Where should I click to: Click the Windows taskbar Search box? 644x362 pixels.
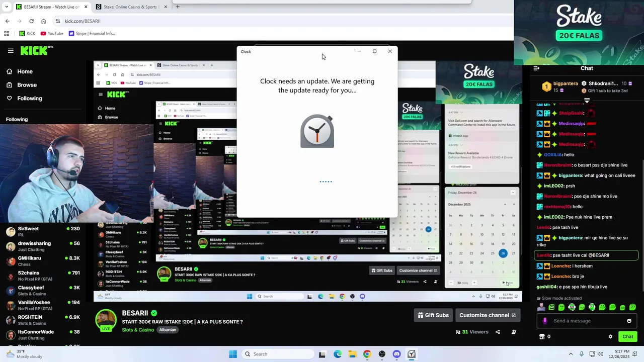click(278, 354)
